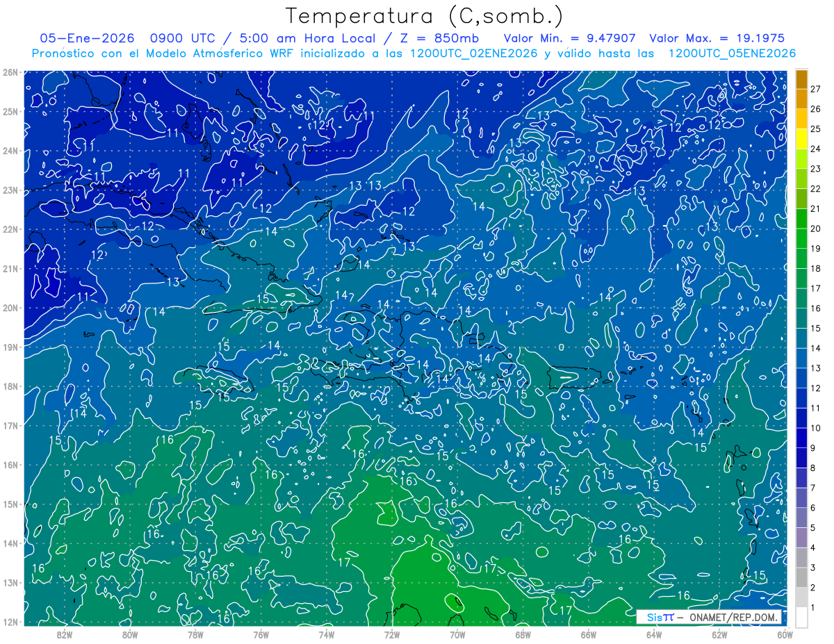Click longitude axis label 80W

point(130,634)
